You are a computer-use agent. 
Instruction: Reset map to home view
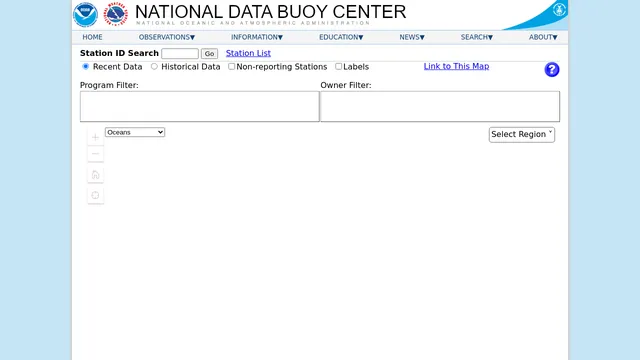coord(96,175)
